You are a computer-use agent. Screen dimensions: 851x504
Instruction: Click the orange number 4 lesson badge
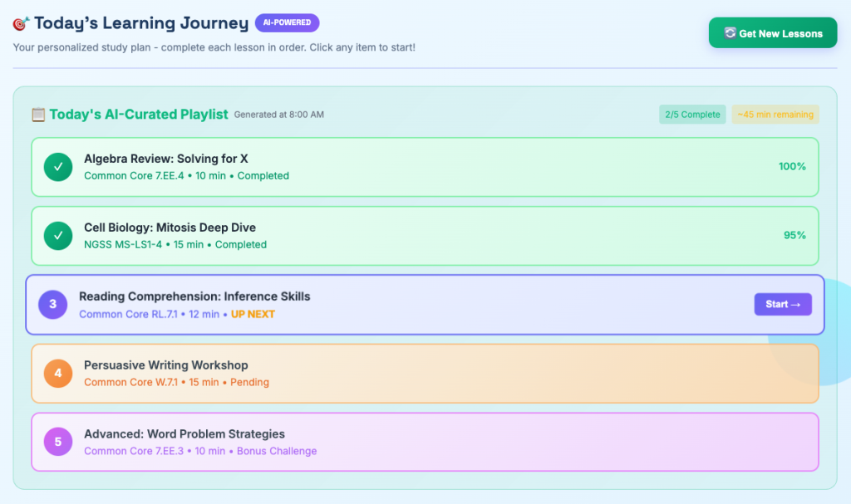pyautogui.click(x=58, y=374)
